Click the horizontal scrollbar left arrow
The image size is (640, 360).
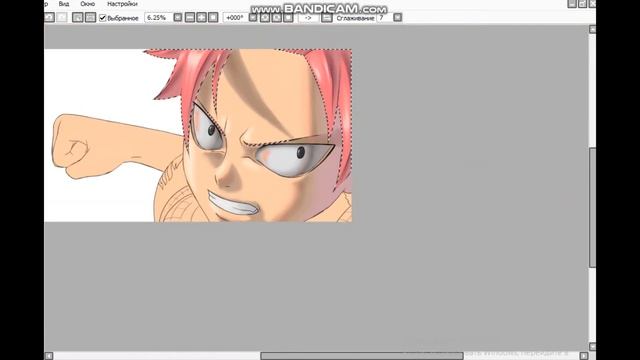(x=49, y=356)
